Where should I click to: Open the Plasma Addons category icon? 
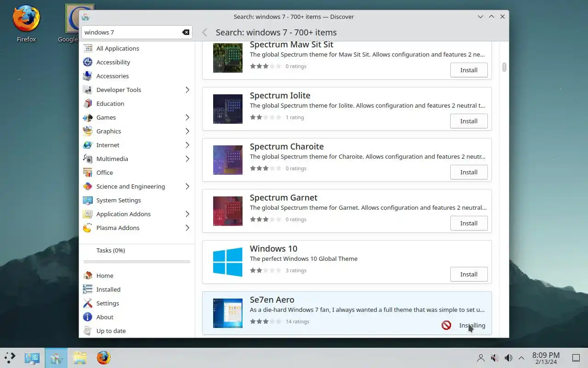[88, 228]
